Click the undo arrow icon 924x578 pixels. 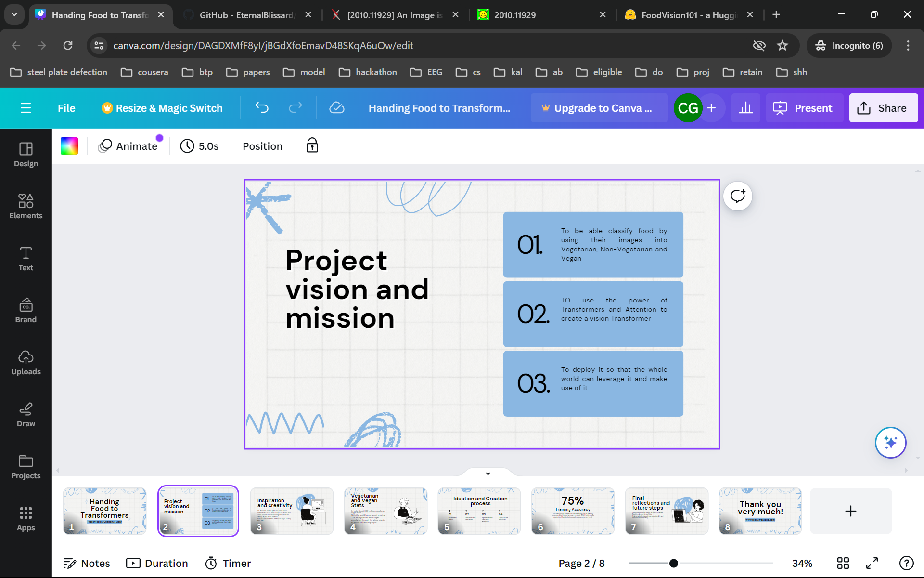pyautogui.click(x=262, y=108)
